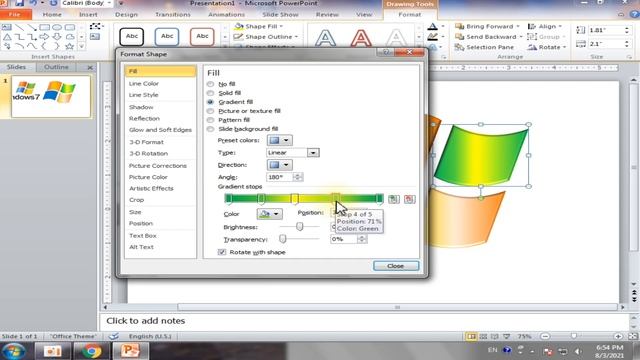The height and width of the screenshot is (360, 640).
Task: Select the blue-outlined Abc shape style
Action: click(x=167, y=36)
